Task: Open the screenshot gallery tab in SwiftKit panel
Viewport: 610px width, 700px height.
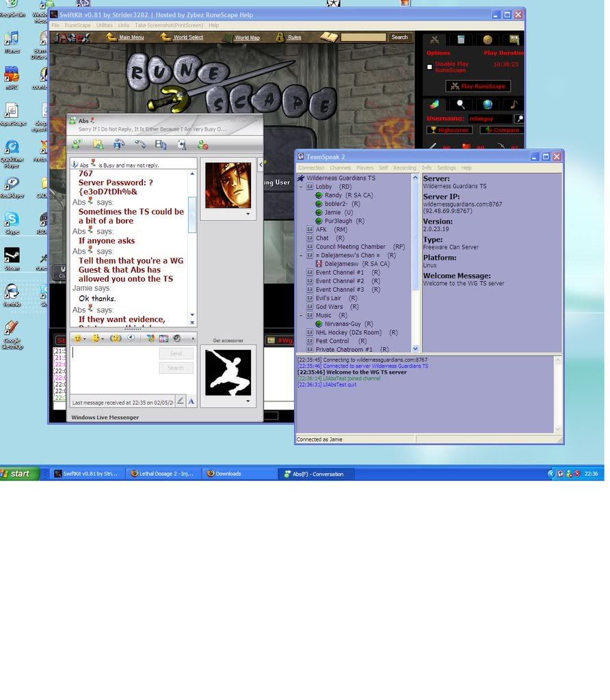Action: coord(514,40)
